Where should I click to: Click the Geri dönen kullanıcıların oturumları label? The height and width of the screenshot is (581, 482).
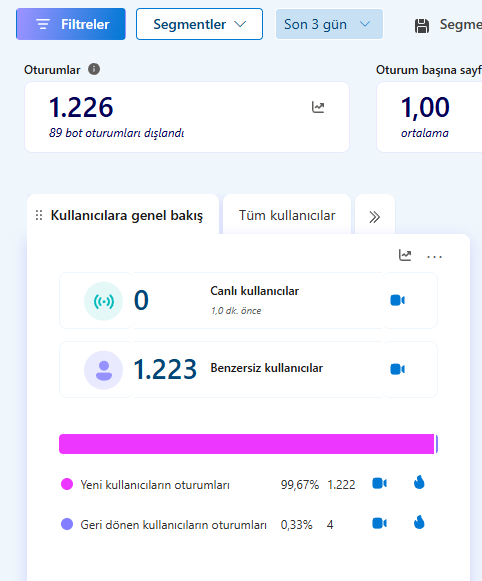pyautogui.click(x=173, y=525)
